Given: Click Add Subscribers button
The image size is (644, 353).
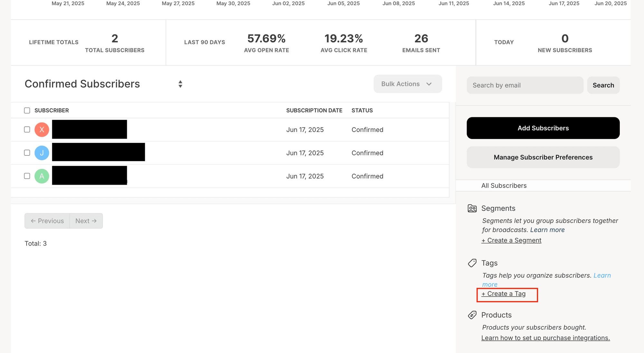Looking at the screenshot, I should [543, 128].
